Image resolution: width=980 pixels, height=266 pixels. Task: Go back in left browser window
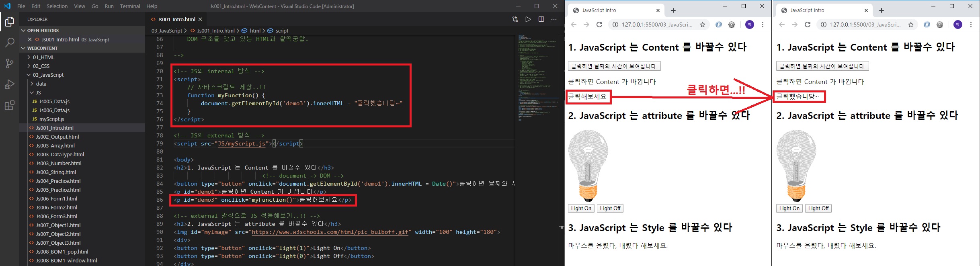coord(574,25)
